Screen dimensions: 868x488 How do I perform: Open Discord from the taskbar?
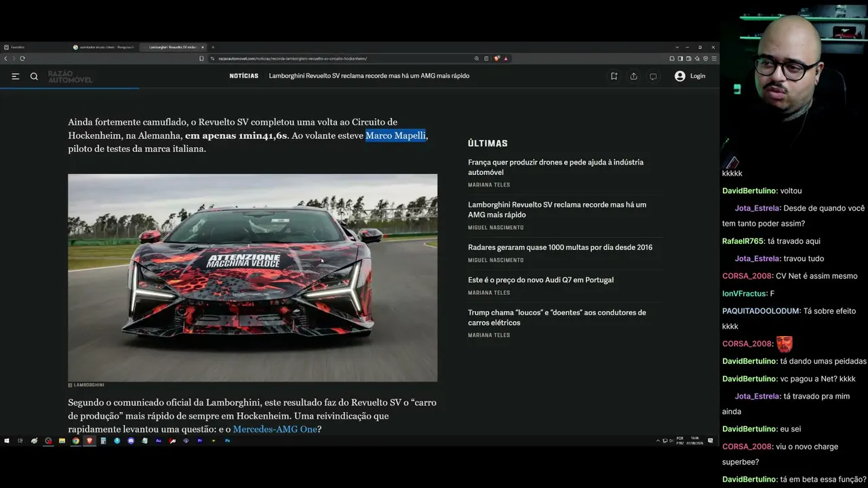[x=131, y=441]
